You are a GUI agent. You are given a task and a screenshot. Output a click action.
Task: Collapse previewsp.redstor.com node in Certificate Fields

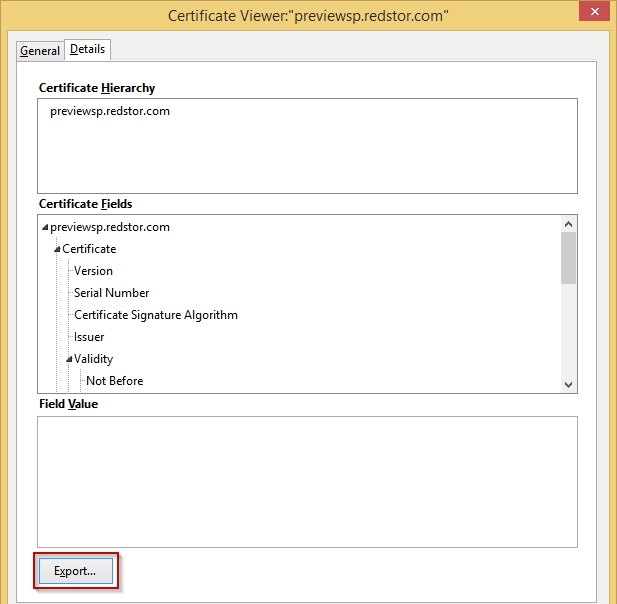45,227
